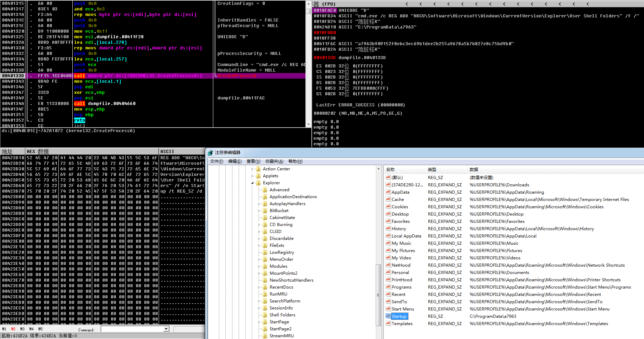Image resolution: width=644 pixels, height=339 pixels.
Task: Click the 名称 column header
Action: coord(405,169)
